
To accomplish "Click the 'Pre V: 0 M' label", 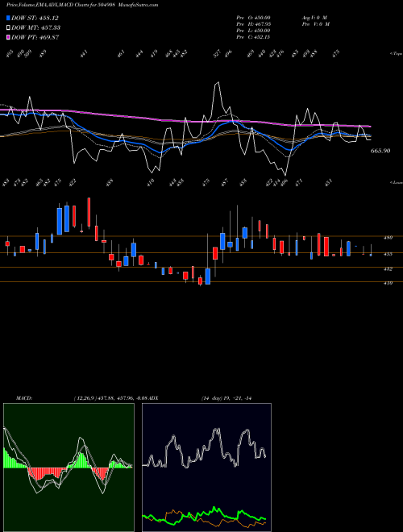I will 315,24.
